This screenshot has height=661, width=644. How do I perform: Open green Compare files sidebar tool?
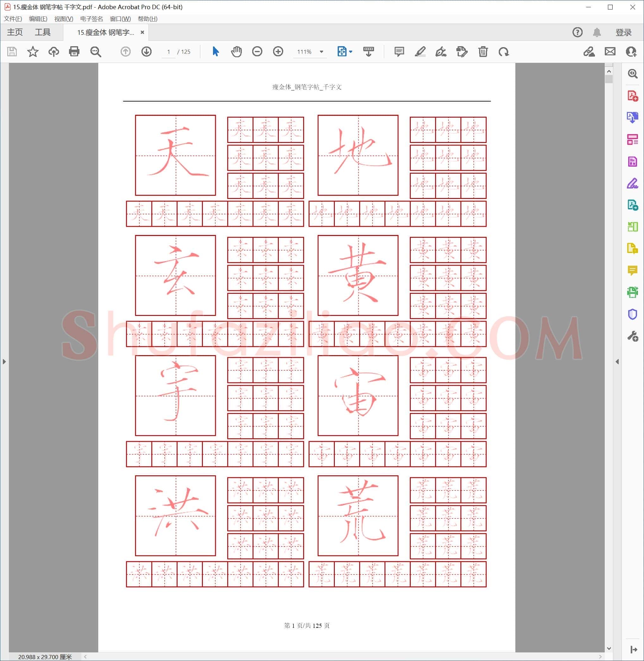coord(633,226)
